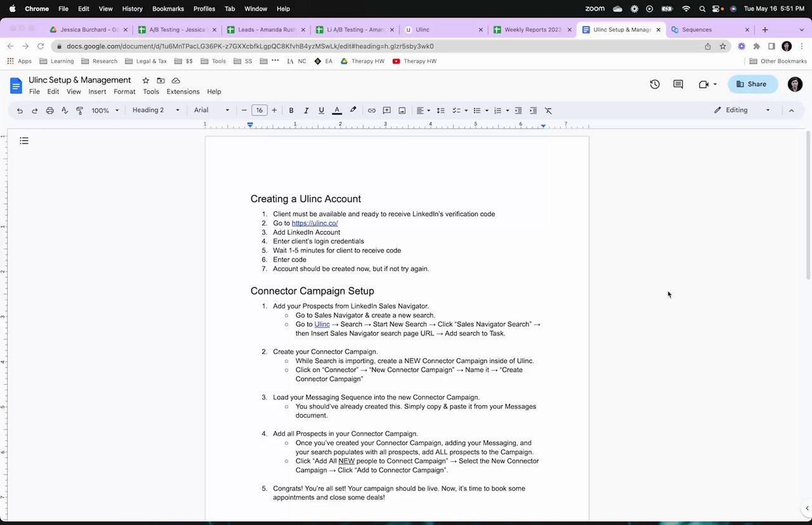Open the Chrome extensions puzzle icon

pyautogui.click(x=756, y=46)
